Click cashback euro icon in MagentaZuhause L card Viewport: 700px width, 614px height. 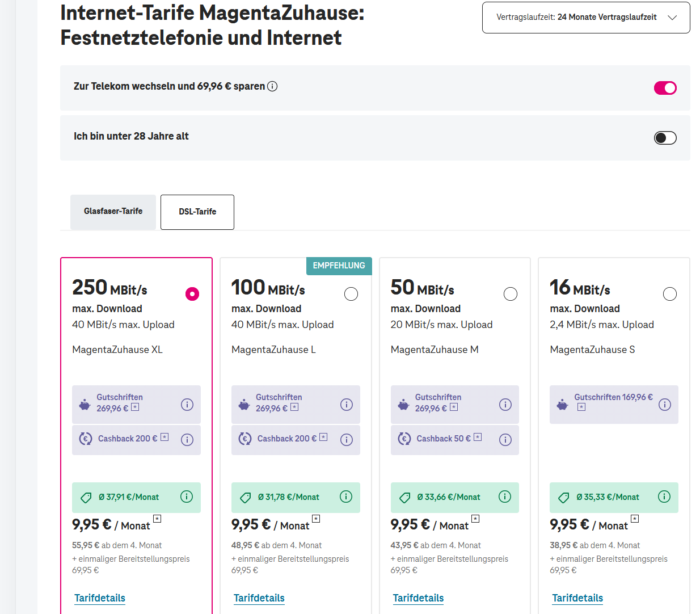(245, 439)
